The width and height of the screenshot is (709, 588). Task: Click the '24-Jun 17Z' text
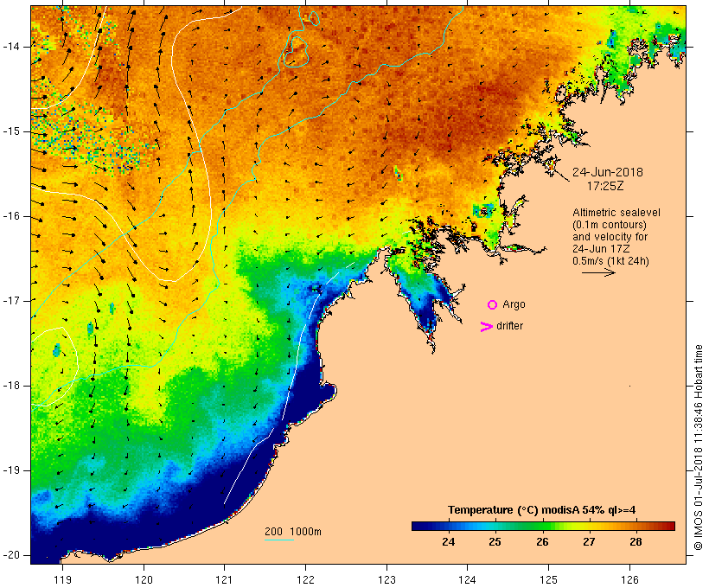pos(601,249)
